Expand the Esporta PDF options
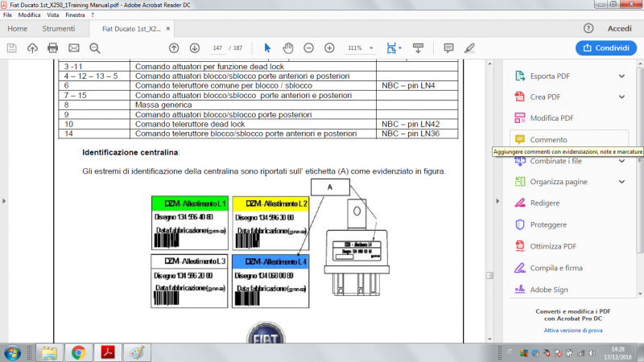Viewport: 644px width, 362px height. 621,76
